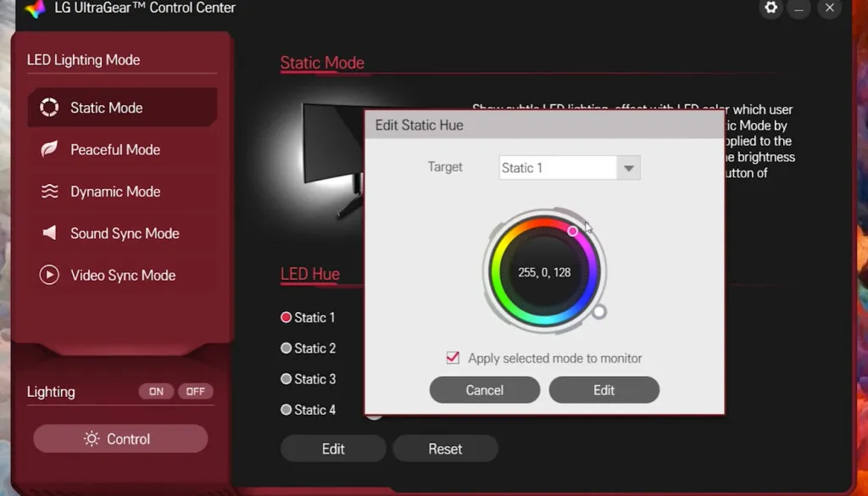Turn lighting OFF
Screen dimensions: 868x496
(196, 392)
